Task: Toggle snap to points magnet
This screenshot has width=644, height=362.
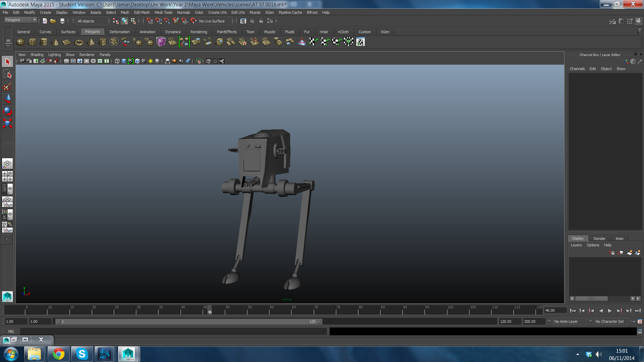Action: click(167, 21)
